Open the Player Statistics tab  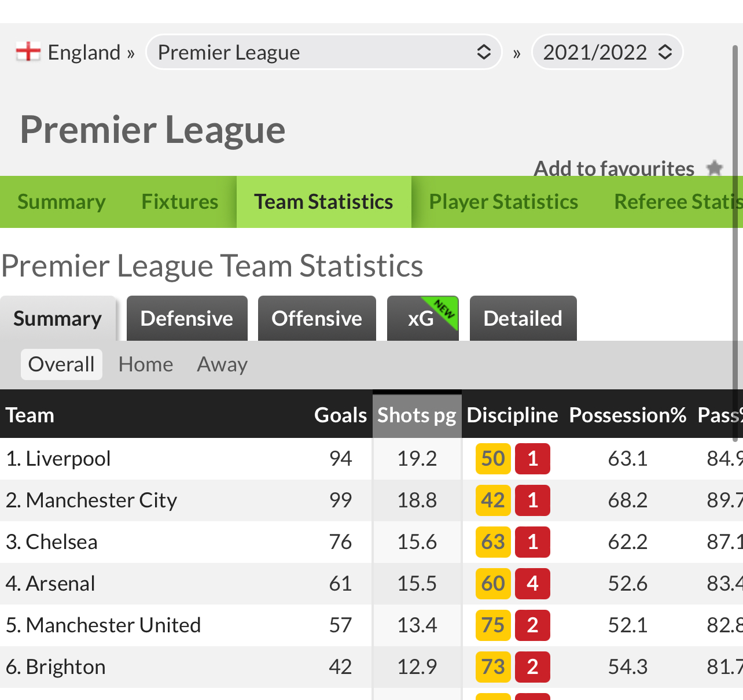tap(503, 202)
